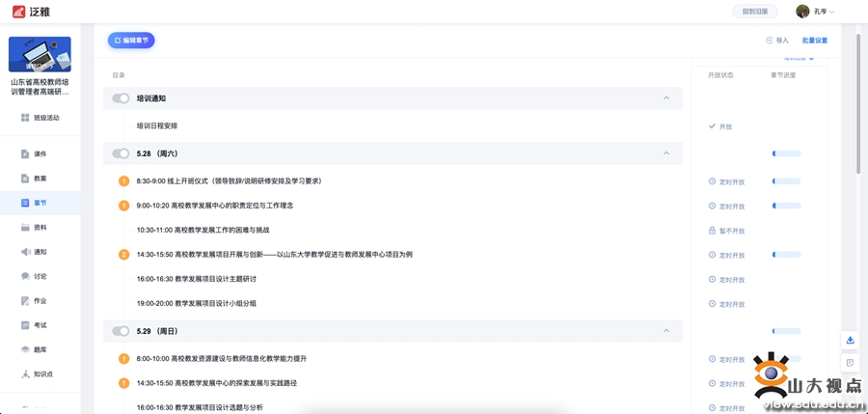This screenshot has height=414, width=868.
Task: Toggle the 培训通知 chapter switch
Action: (121, 98)
